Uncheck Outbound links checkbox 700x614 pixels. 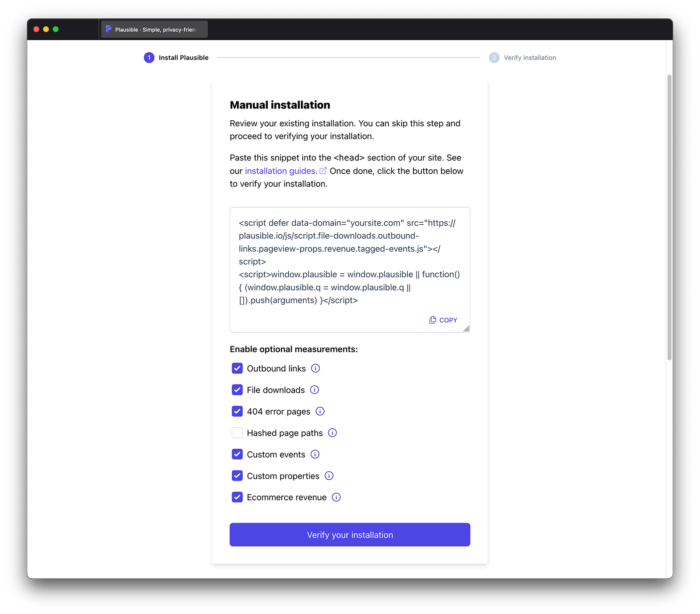coord(237,368)
